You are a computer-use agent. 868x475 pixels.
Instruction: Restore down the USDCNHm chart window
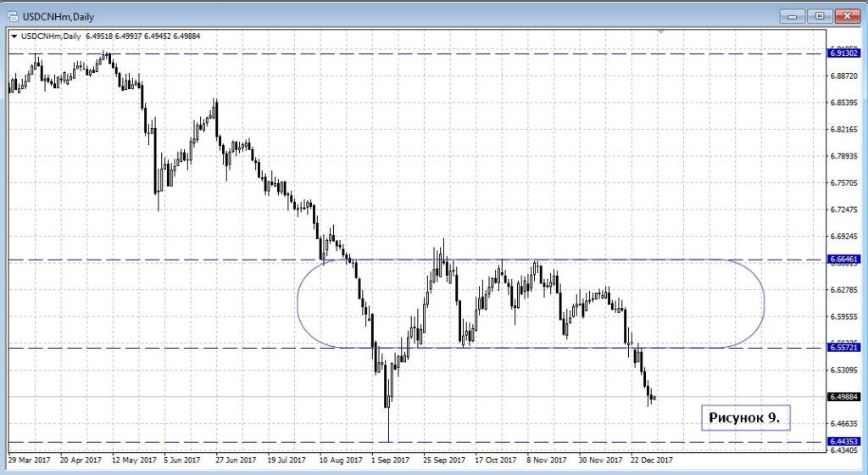(x=820, y=15)
